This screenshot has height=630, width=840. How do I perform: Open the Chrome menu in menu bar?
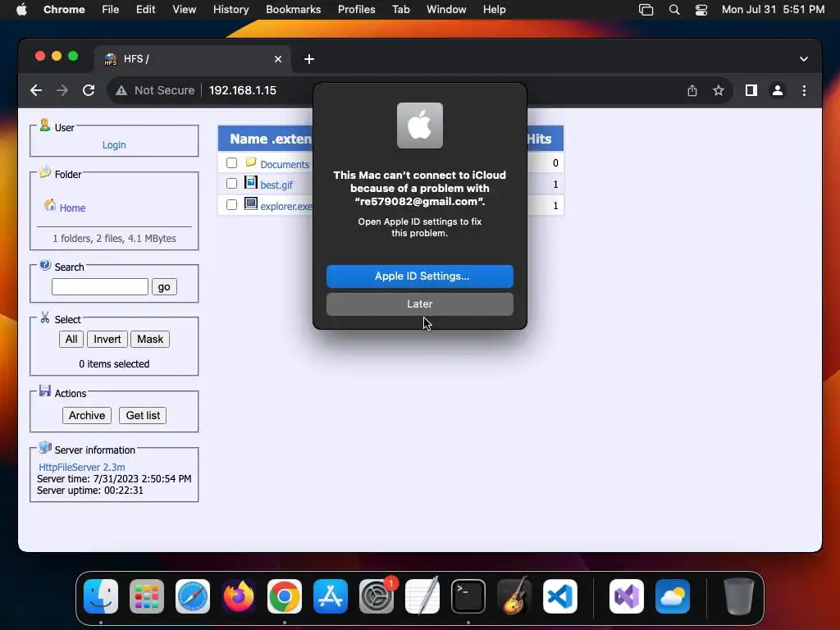click(64, 9)
